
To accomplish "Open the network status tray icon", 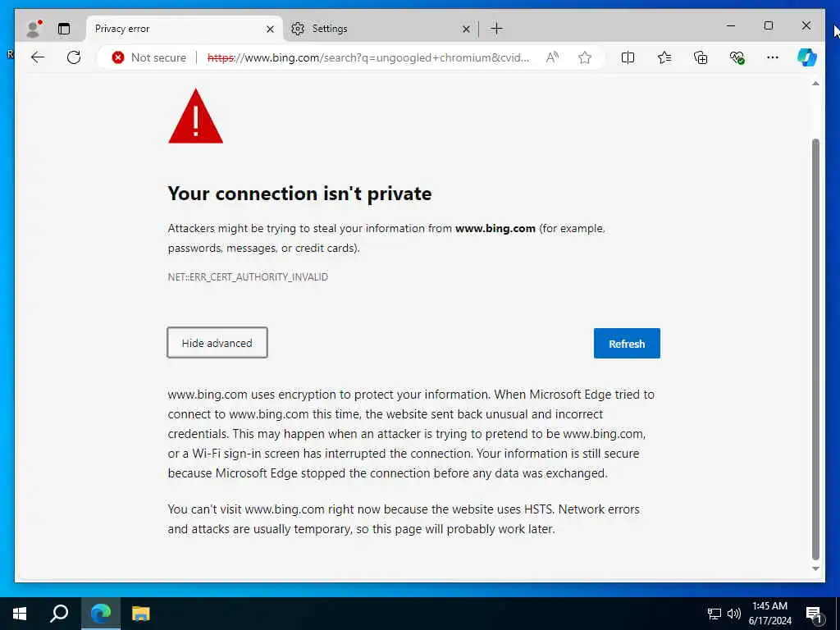I will [x=714, y=614].
